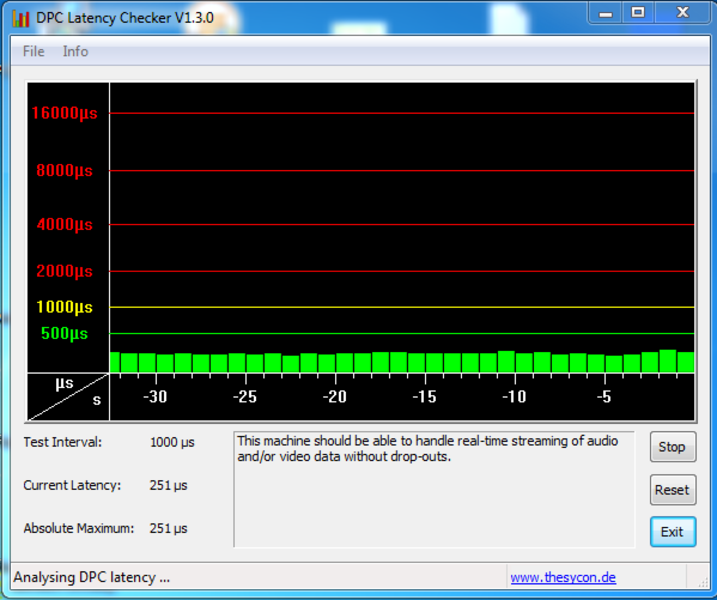This screenshot has width=717, height=600.
Task: Maximize the DPC Latency Checker window
Action: [x=638, y=13]
